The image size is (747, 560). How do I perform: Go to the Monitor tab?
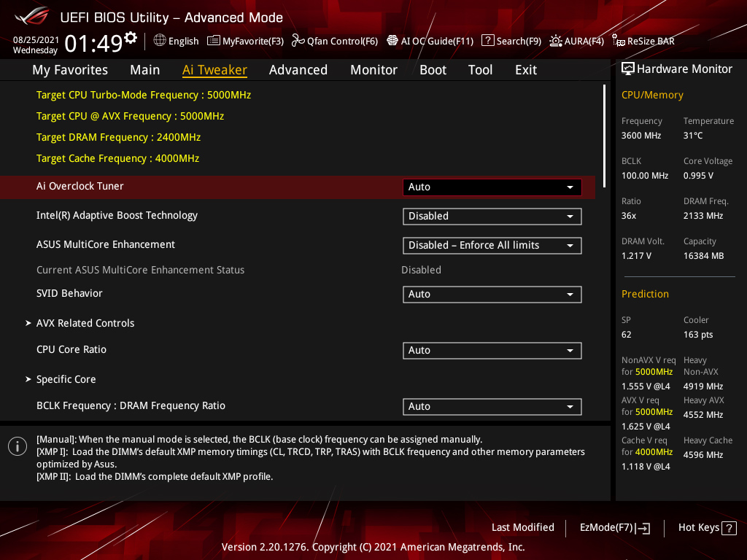[x=374, y=70]
